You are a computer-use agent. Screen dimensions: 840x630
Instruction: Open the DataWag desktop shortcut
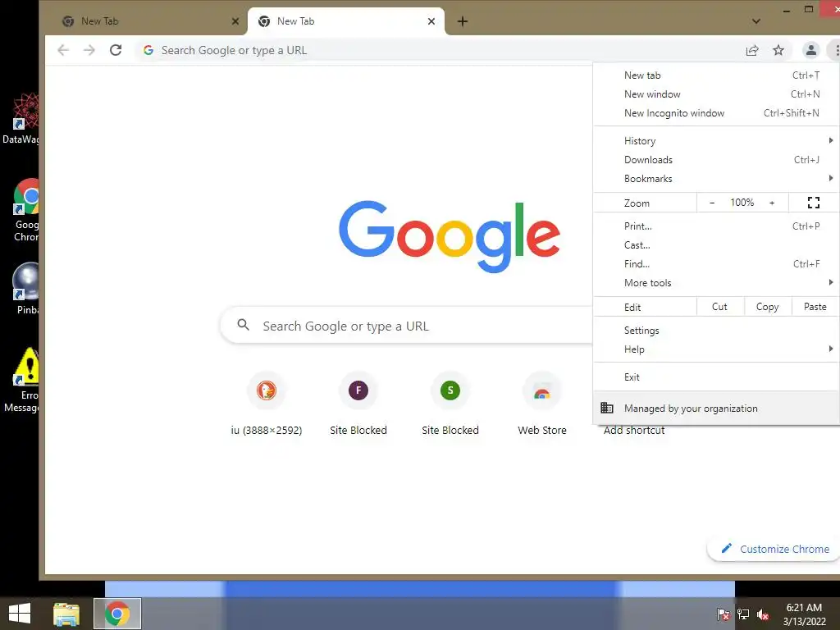pyautogui.click(x=21, y=119)
